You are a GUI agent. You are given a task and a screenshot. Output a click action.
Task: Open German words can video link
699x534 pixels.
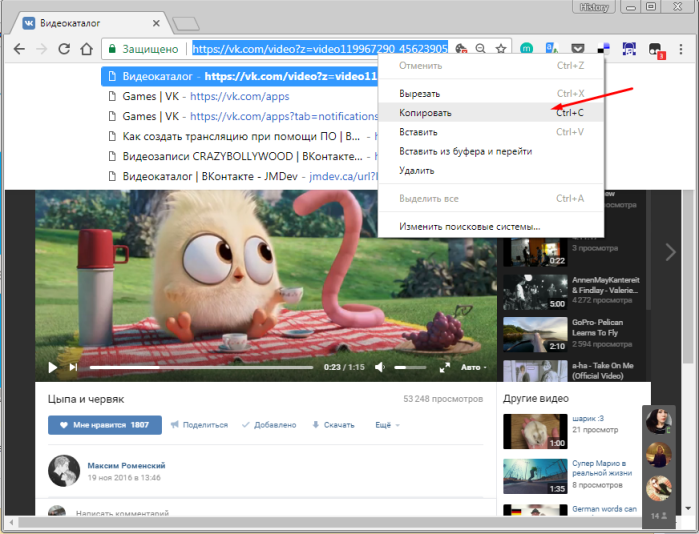click(604, 509)
